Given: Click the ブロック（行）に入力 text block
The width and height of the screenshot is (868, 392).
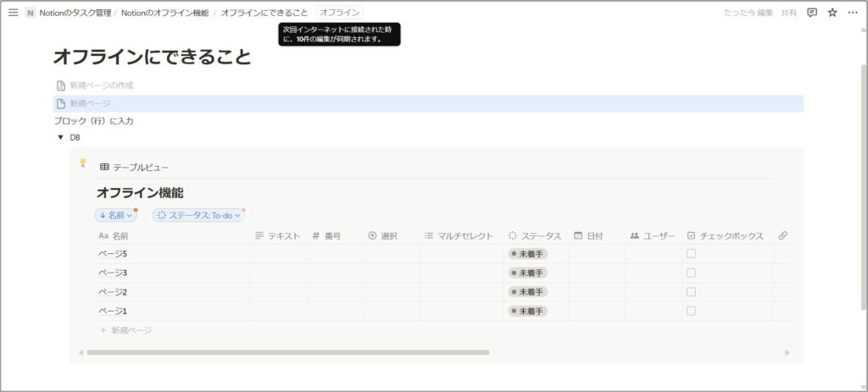Looking at the screenshot, I should pos(93,120).
